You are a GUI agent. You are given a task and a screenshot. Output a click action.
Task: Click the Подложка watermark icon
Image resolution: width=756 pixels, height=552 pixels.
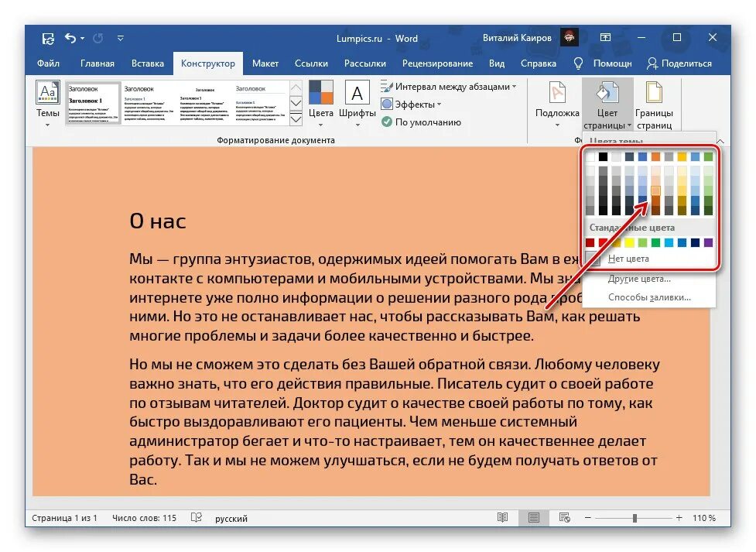point(557,93)
